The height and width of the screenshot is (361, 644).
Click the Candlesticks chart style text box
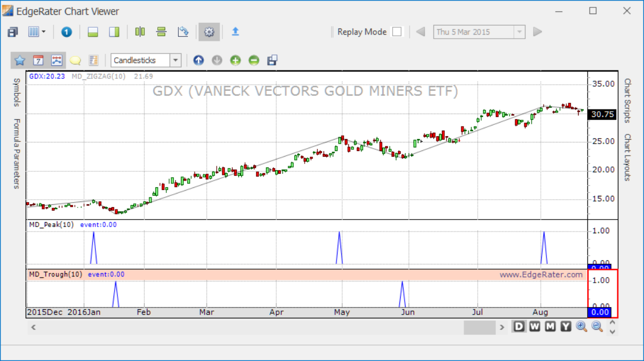[141, 60]
